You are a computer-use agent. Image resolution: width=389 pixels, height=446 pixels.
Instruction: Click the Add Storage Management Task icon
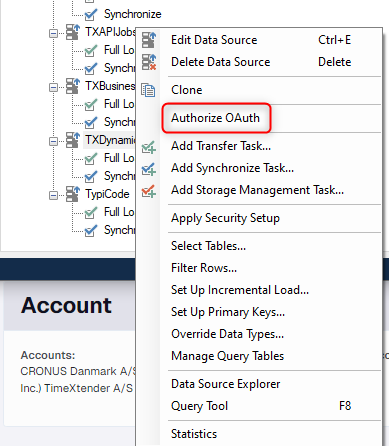click(x=149, y=190)
